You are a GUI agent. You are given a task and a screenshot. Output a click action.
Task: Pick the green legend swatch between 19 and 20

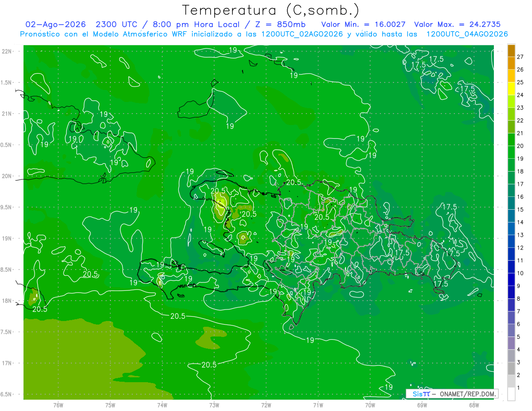pos(511,152)
